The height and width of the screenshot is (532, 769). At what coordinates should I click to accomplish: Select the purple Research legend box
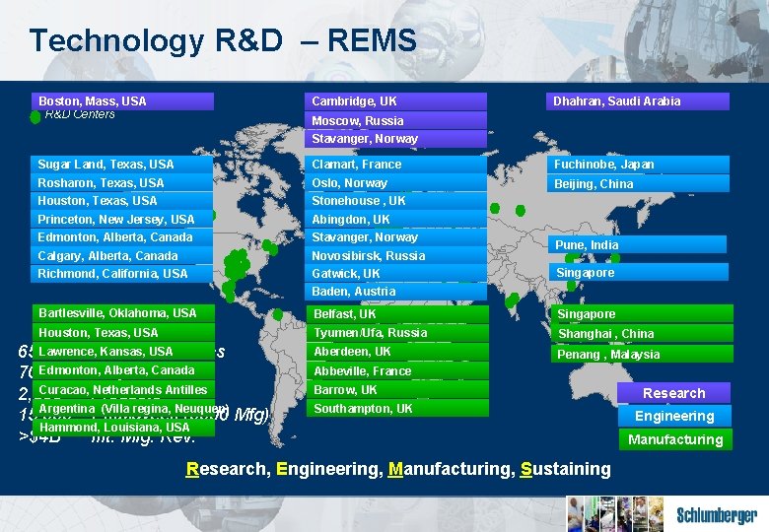click(673, 393)
